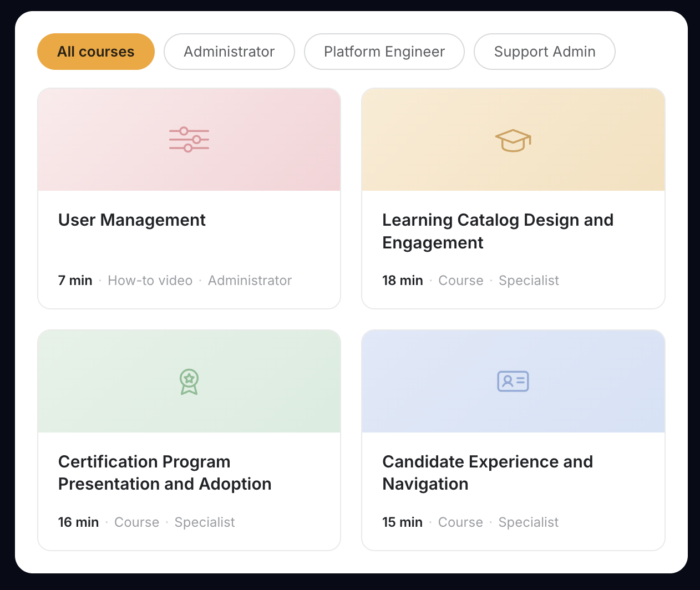Click the Administrator label on User Management card
The height and width of the screenshot is (590, 700).
point(250,281)
